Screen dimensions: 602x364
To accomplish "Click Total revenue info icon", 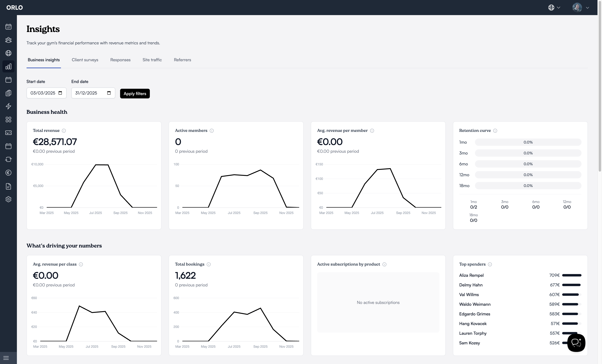I will [x=64, y=131].
